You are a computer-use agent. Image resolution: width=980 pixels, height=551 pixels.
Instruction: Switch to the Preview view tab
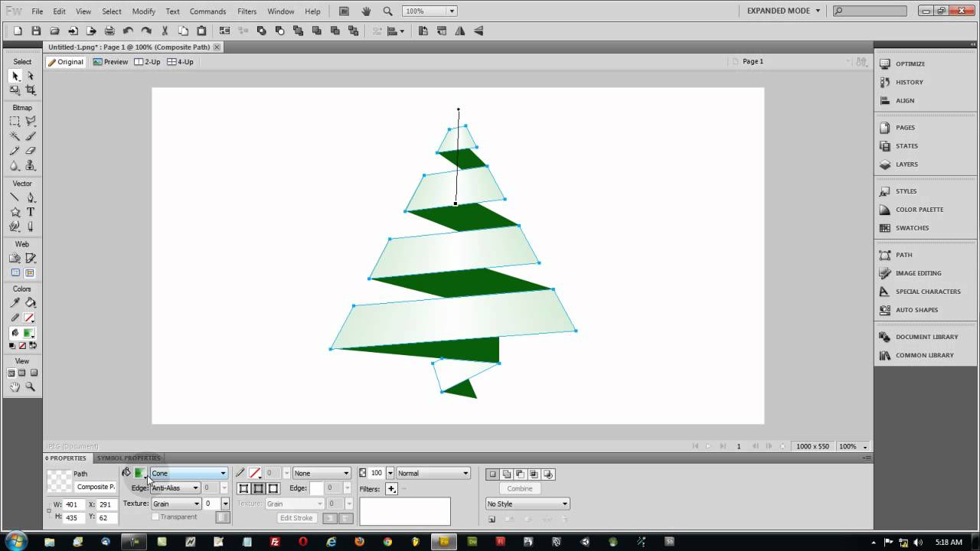(x=111, y=62)
